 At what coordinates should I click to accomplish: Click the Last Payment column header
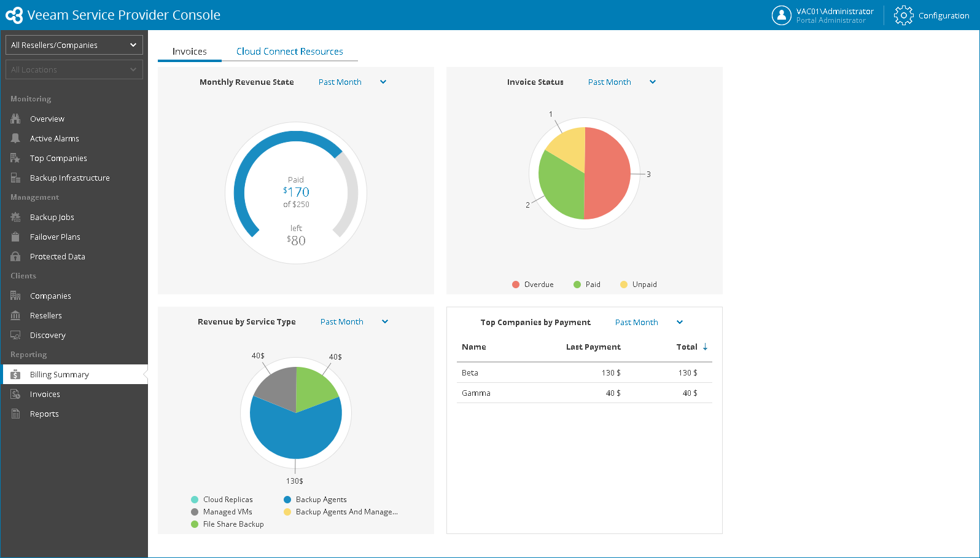[x=593, y=347]
